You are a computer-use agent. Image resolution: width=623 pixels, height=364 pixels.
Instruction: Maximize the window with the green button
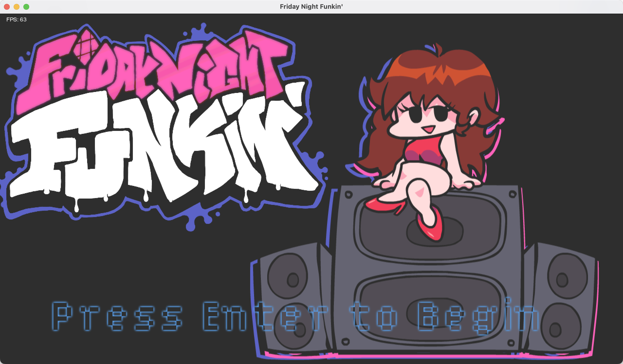[26, 7]
